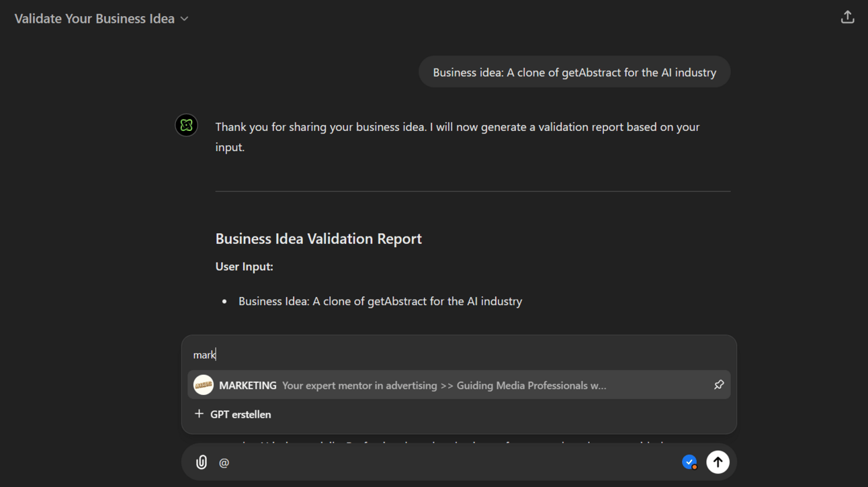
Task: Click the MARKETING GPT avatar thumbnail
Action: coord(204,385)
